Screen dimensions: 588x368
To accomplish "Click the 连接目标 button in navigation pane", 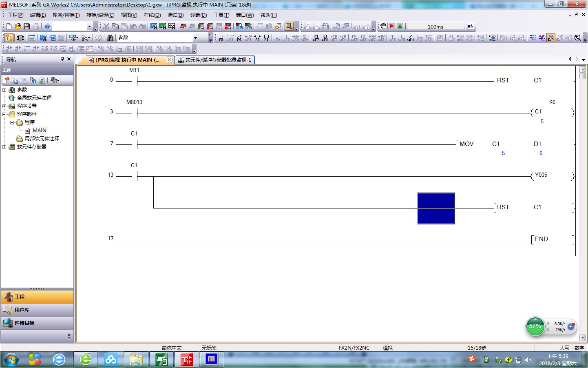I will coord(37,323).
